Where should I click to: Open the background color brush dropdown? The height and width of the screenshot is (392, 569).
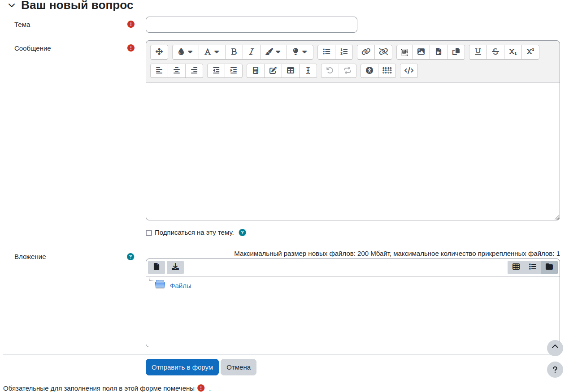273,52
